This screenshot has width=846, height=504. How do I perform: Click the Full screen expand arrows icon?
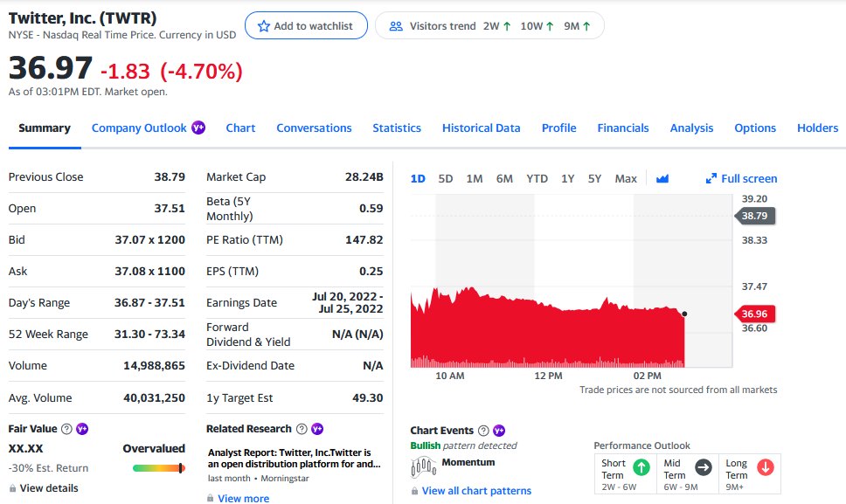[711, 178]
